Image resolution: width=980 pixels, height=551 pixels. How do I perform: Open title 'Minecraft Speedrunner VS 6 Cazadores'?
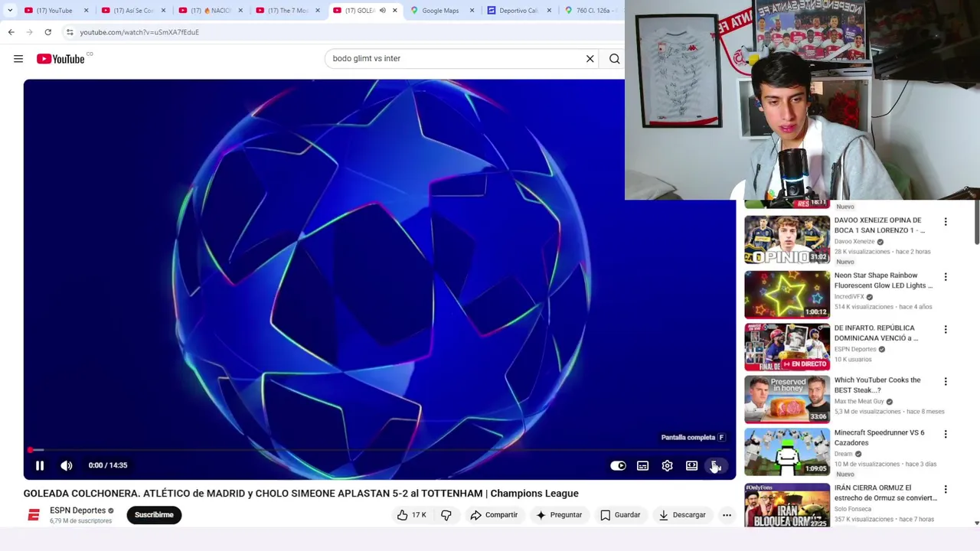point(879,438)
